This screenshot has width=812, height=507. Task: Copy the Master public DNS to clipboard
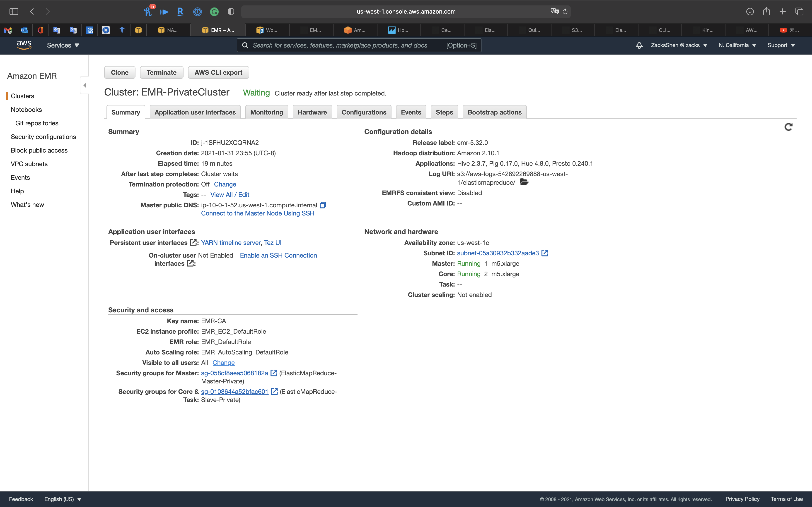click(323, 205)
